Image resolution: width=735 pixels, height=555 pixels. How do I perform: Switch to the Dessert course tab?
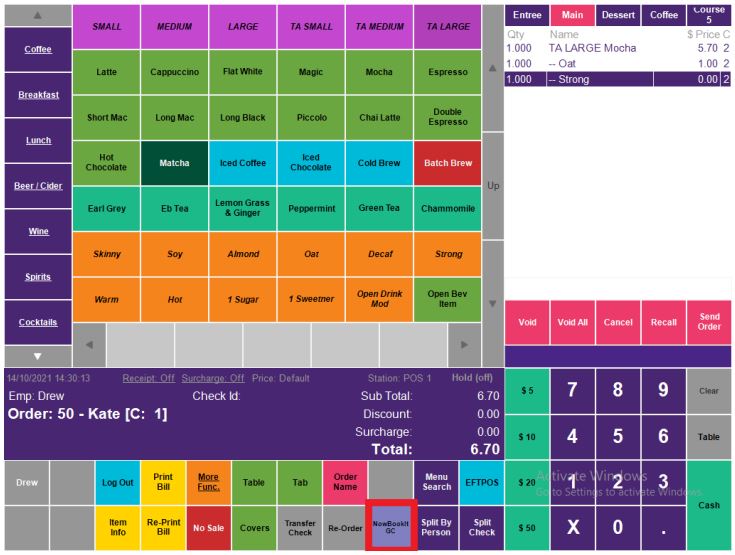[618, 15]
